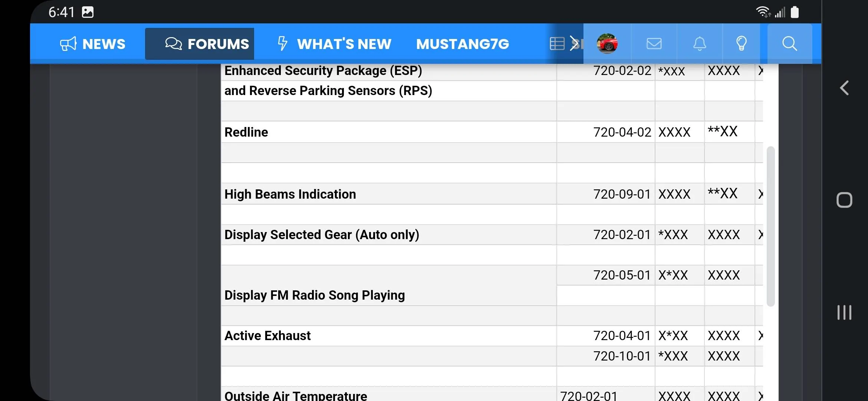Click '**XX' value in Redline row
This screenshot has height=401, width=868.
click(723, 131)
